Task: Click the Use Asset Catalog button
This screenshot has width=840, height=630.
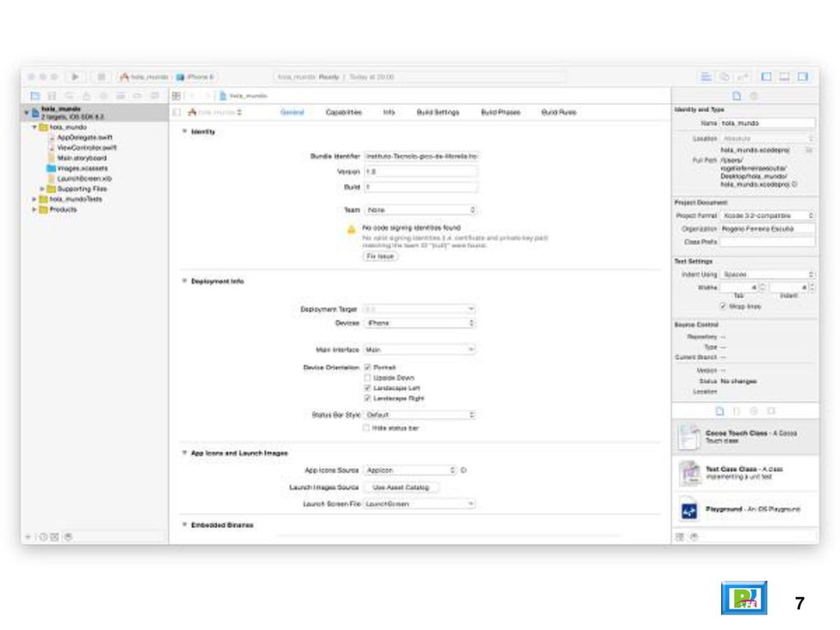Action: [x=400, y=487]
